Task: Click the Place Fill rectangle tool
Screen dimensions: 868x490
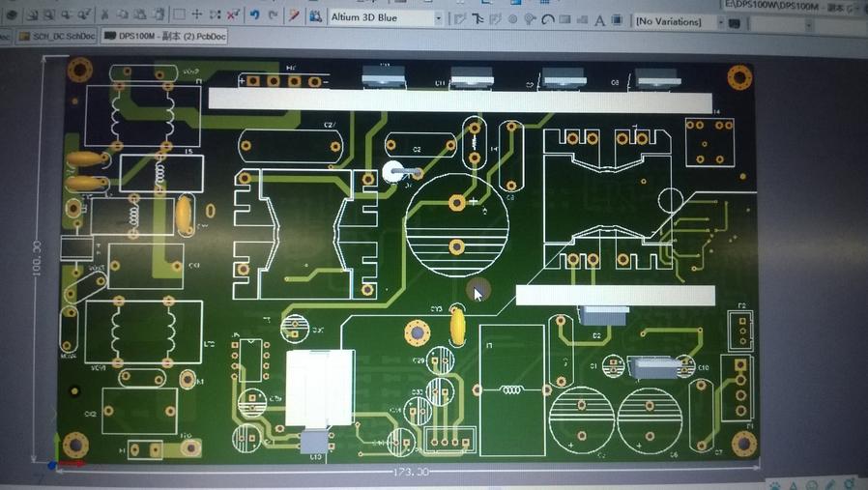Action: tap(565, 19)
